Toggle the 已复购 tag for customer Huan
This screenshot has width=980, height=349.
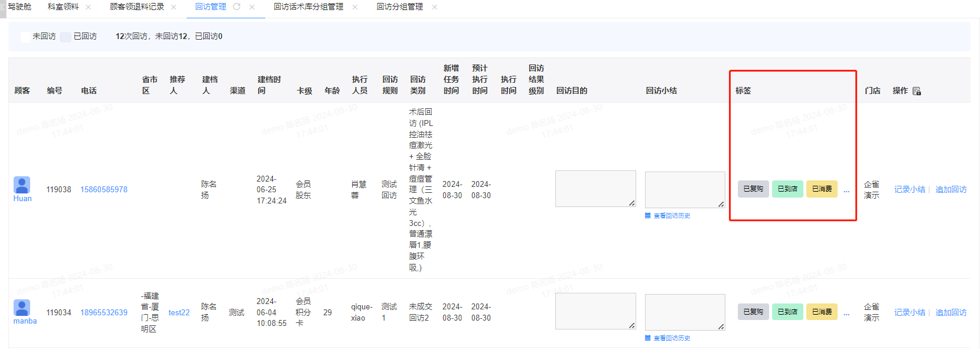pos(753,189)
